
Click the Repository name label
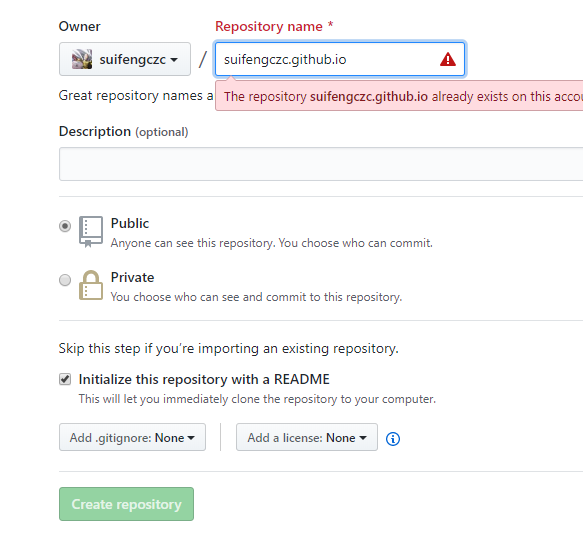[x=274, y=26]
